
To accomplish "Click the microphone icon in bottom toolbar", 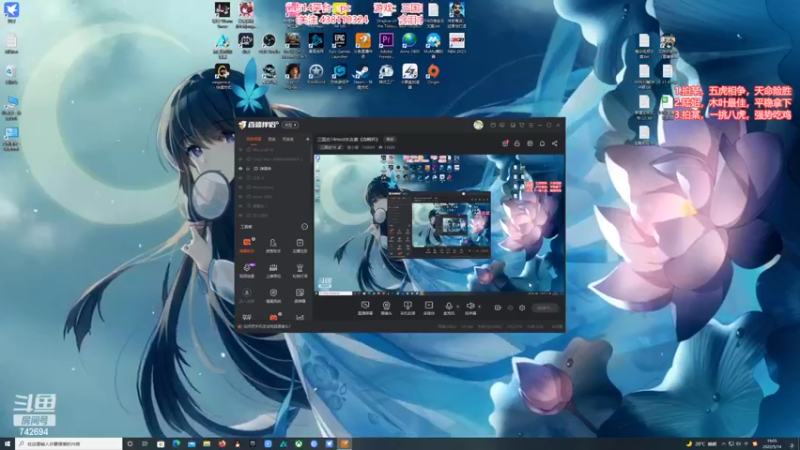I will pos(449,308).
